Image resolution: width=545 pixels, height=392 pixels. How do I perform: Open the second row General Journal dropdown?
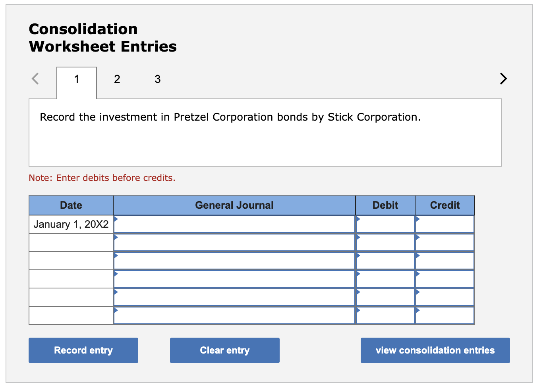[234, 242]
